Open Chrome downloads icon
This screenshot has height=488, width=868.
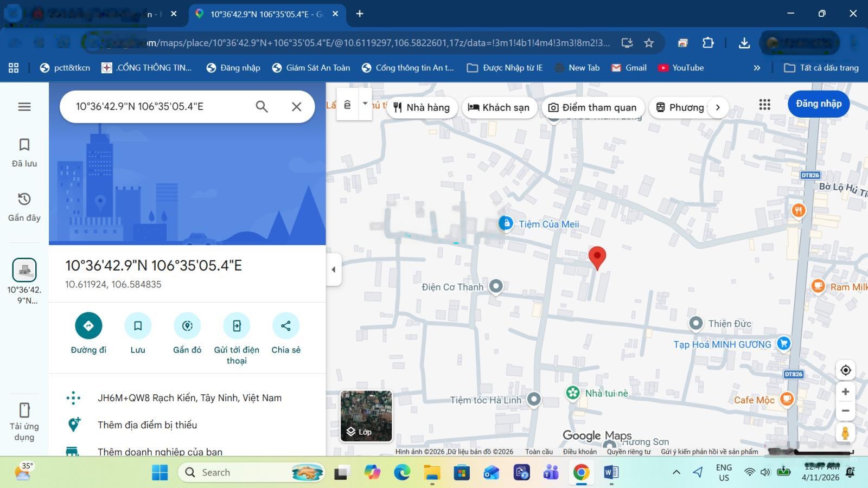coord(744,43)
